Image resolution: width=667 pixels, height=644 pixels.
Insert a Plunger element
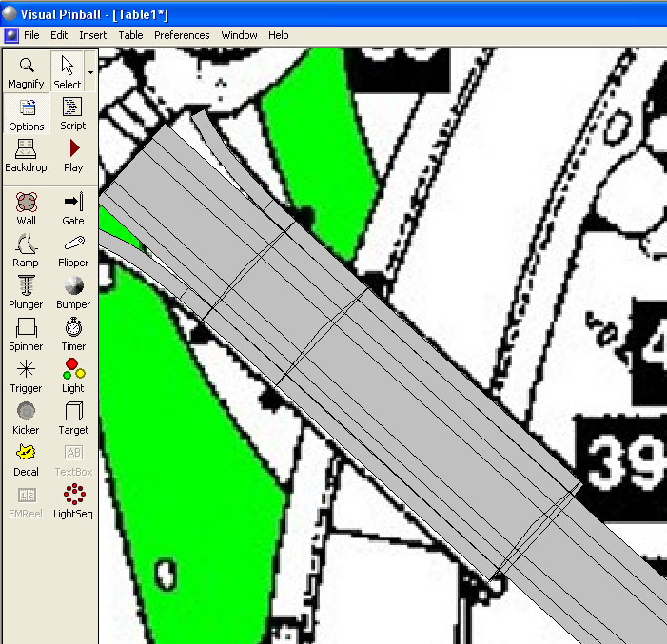(27, 292)
